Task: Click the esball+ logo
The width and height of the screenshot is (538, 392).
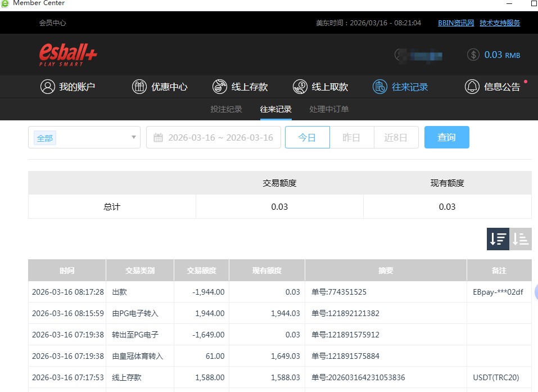Action: point(67,54)
